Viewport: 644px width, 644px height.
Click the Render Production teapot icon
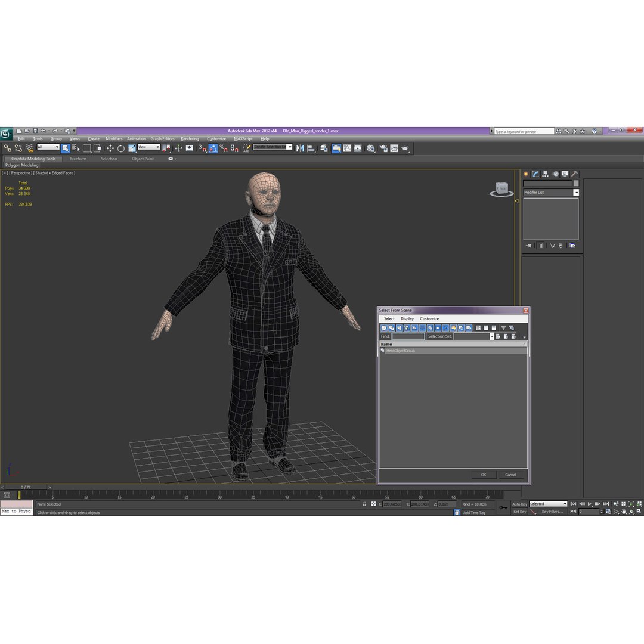pos(405,148)
